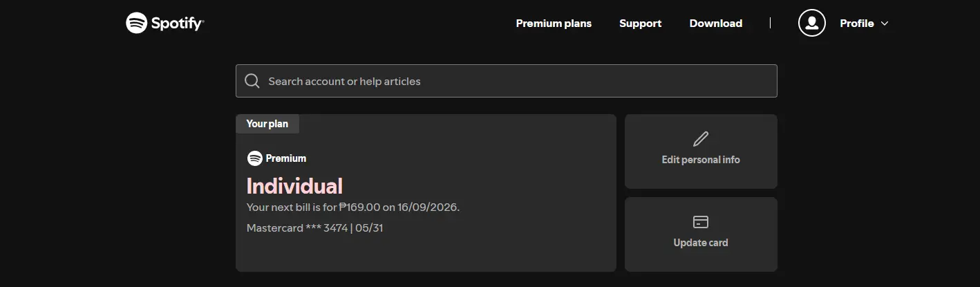Click Edit personal info button
Screen dimensions: 980x287
tap(701, 151)
